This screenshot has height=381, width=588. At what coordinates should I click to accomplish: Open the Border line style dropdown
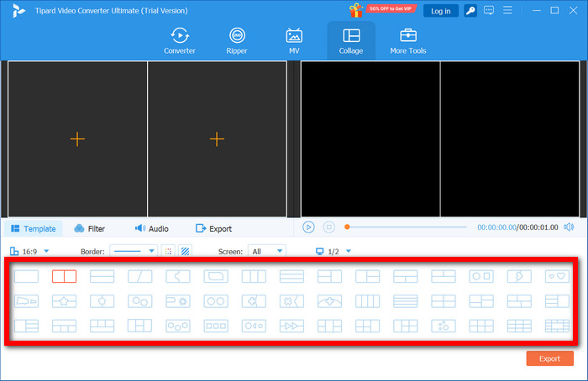pyautogui.click(x=151, y=251)
